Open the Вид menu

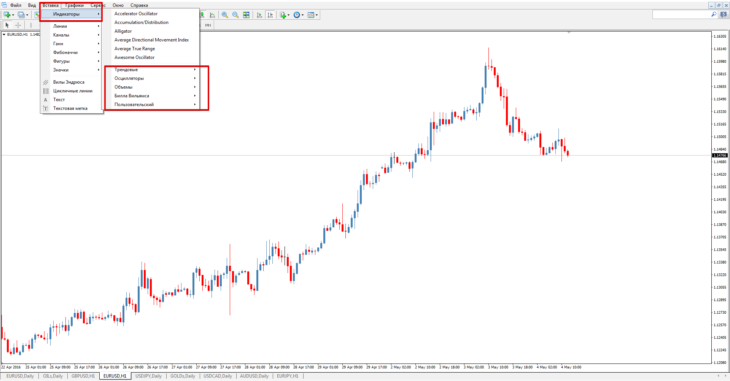click(32, 5)
